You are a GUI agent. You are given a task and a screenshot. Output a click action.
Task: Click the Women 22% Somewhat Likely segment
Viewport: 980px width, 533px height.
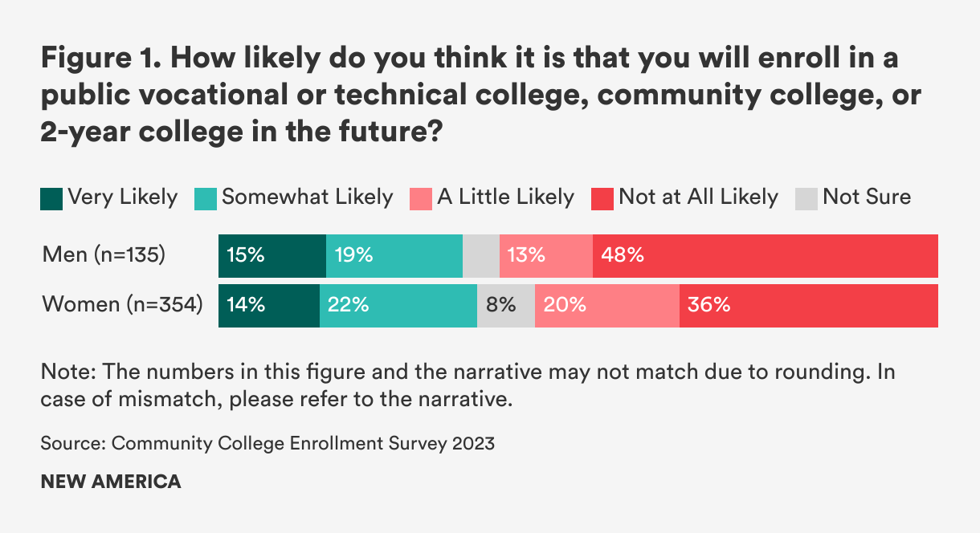tap(398, 306)
